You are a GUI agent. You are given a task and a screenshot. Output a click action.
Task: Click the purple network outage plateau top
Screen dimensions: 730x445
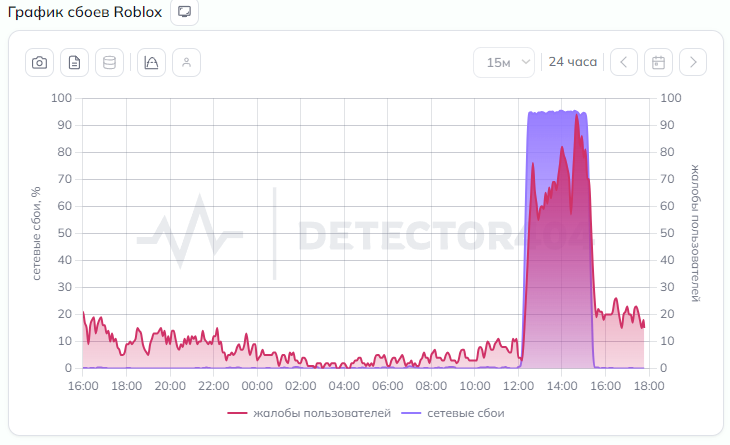tap(557, 112)
